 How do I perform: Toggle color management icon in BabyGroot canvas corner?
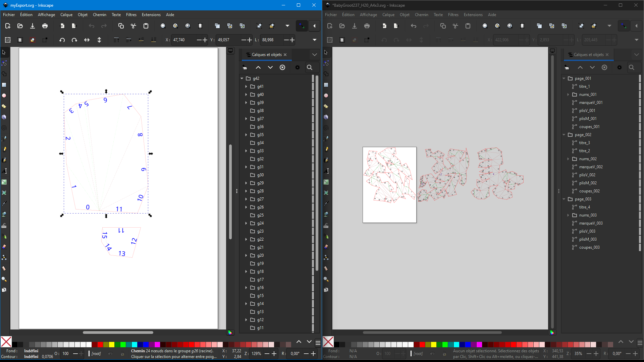coord(552,332)
